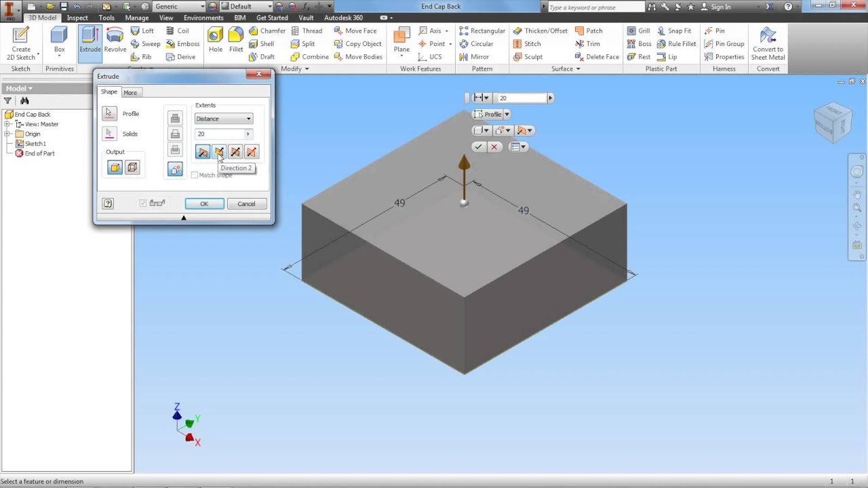This screenshot has height=488, width=868.
Task: Select the Thread tool
Action: tap(307, 30)
